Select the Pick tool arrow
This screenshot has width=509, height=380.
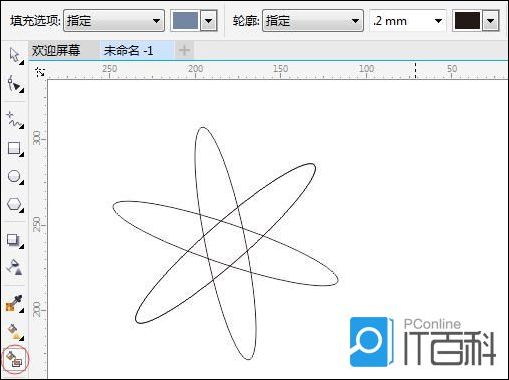pos(14,55)
